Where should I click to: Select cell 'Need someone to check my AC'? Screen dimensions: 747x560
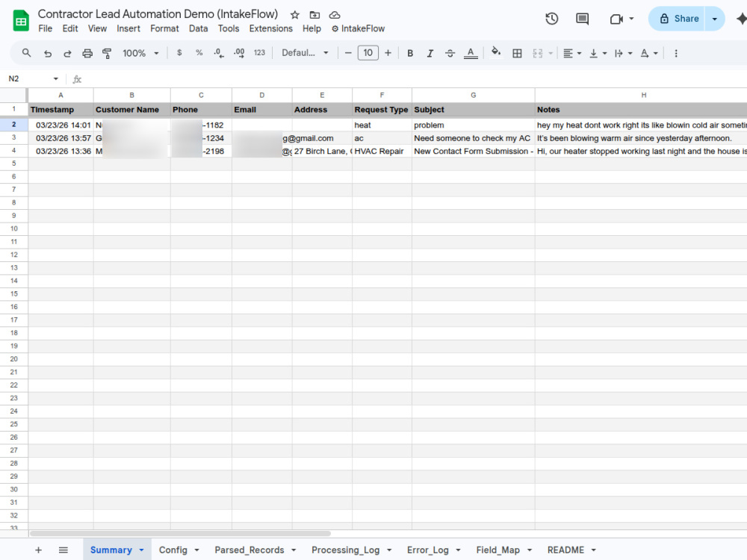[473, 138]
